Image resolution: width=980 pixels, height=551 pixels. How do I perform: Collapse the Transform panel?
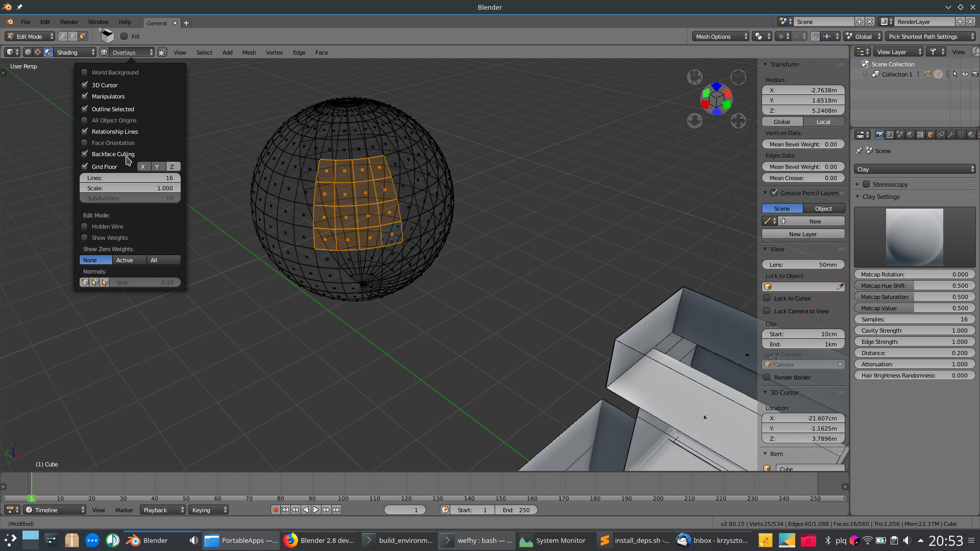(x=765, y=64)
